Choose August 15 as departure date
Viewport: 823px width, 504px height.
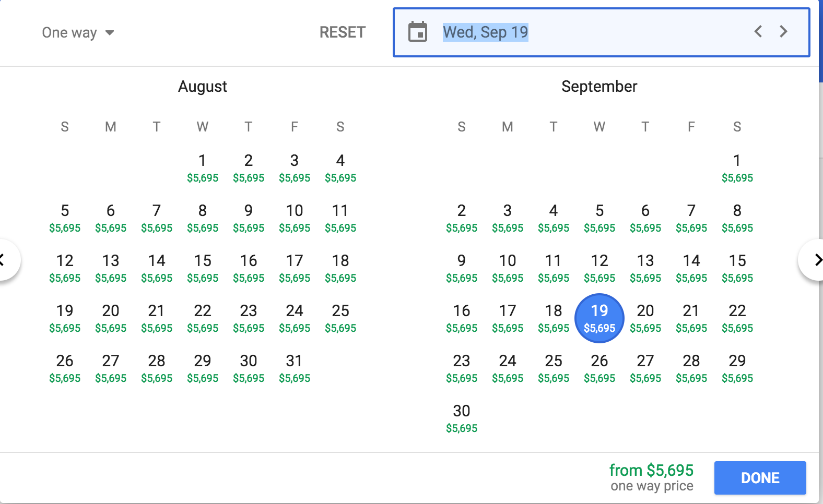(203, 268)
